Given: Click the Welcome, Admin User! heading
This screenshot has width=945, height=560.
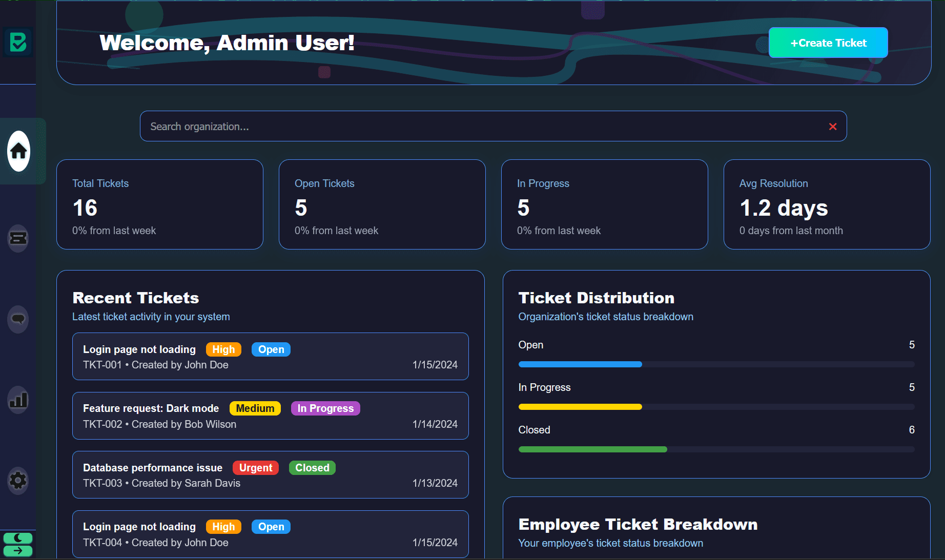Looking at the screenshot, I should 227,43.
